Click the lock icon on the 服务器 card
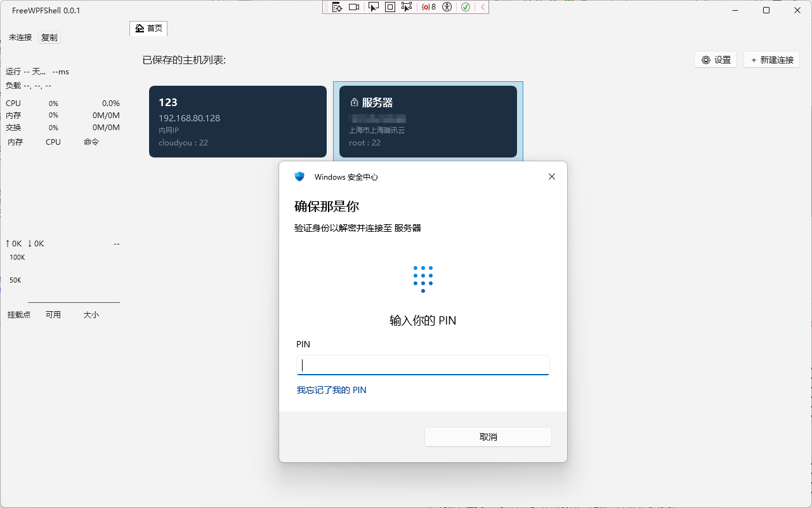Screen dimensions: 812x508 click(x=353, y=102)
